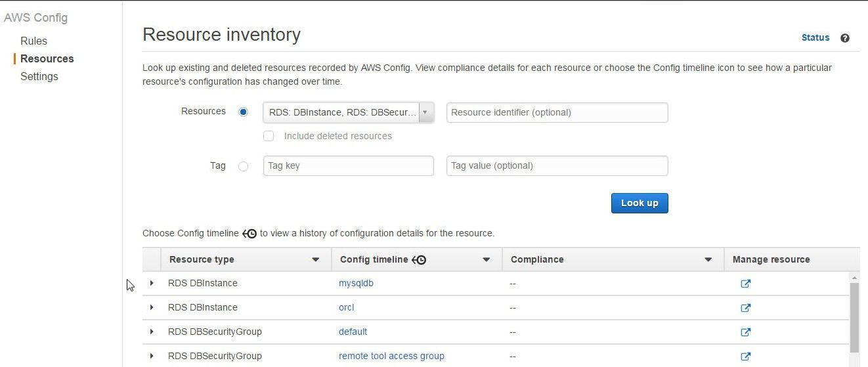Image resolution: width=868 pixels, height=367 pixels.
Task: Sort by Config timeline column arrow
Action: [x=487, y=259]
